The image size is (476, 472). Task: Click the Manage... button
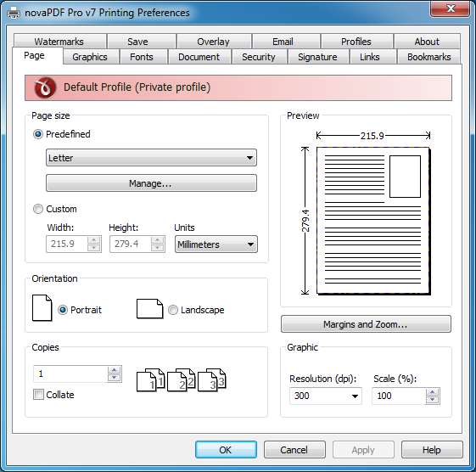pyautogui.click(x=151, y=183)
